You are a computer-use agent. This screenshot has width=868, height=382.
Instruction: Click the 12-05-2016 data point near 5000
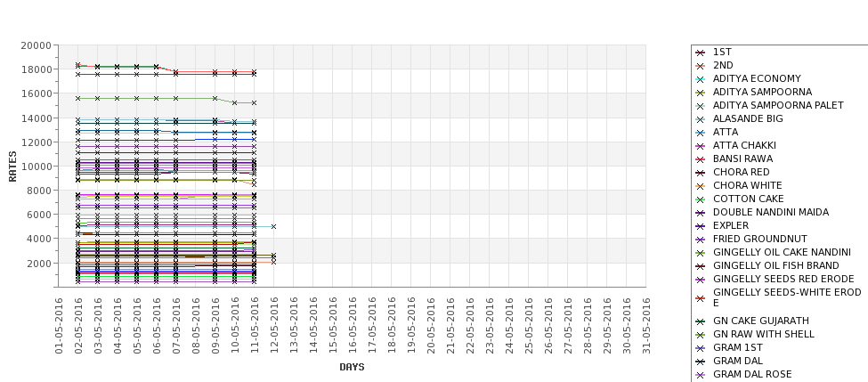tap(273, 226)
